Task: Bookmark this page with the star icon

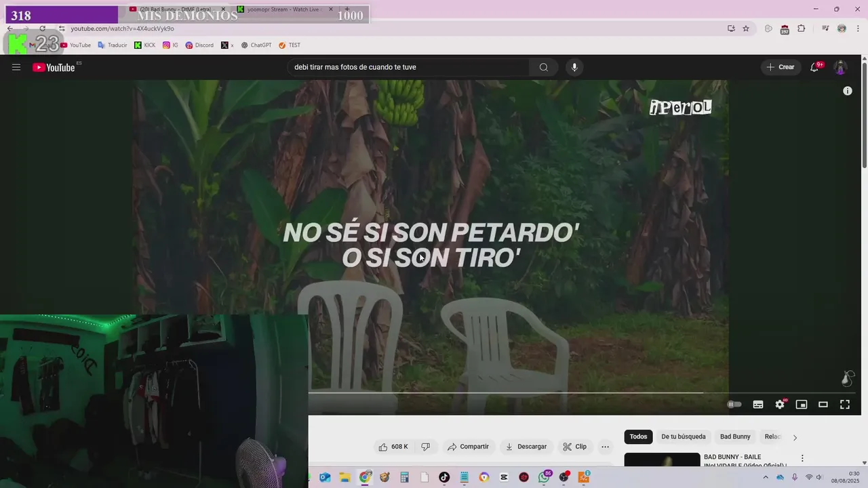Action: point(746,28)
